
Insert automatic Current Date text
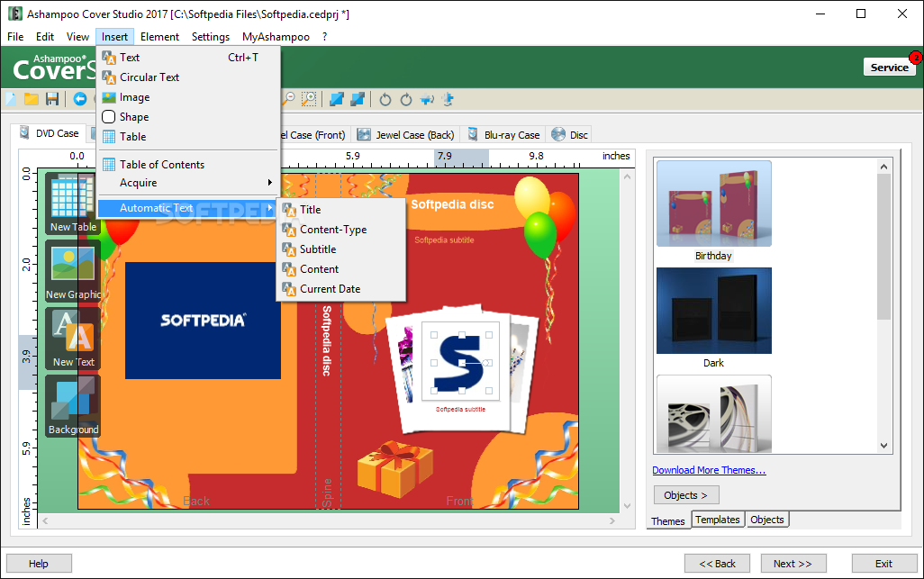tap(341, 289)
